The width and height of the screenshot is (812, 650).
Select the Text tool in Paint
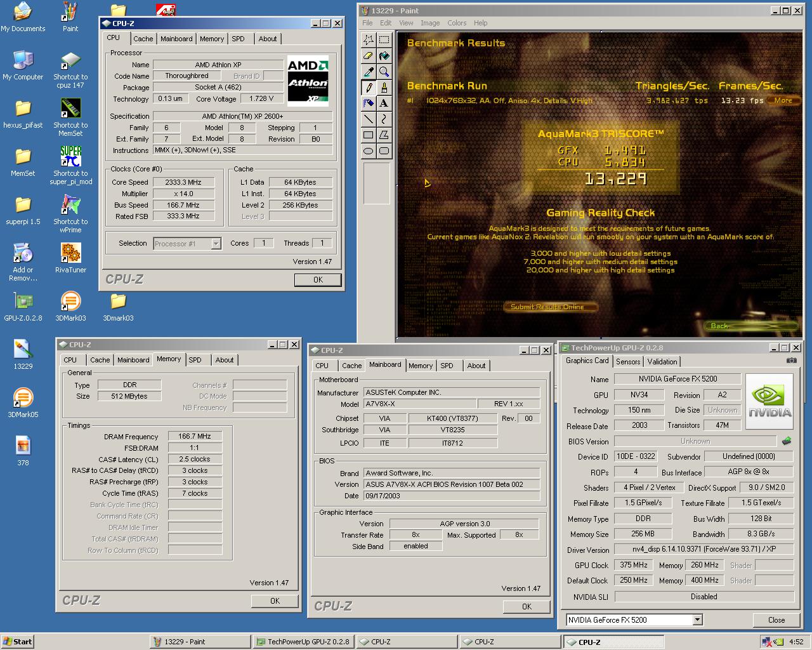point(384,103)
